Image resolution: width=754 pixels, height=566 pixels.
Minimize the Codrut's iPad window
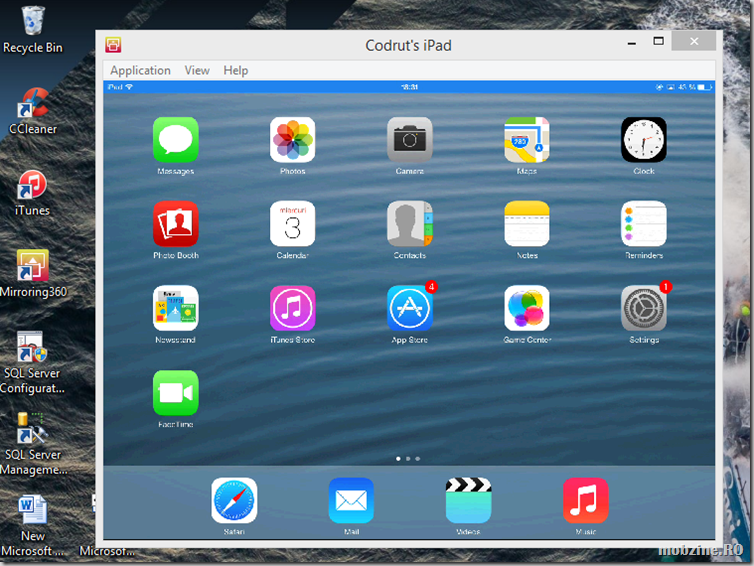pos(632,42)
